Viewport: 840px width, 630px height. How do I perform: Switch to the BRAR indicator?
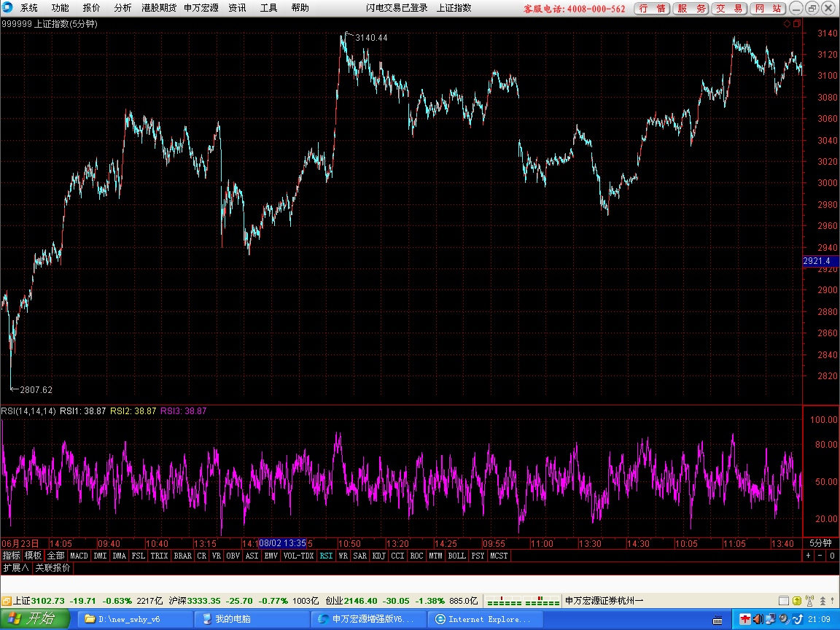[x=183, y=556]
